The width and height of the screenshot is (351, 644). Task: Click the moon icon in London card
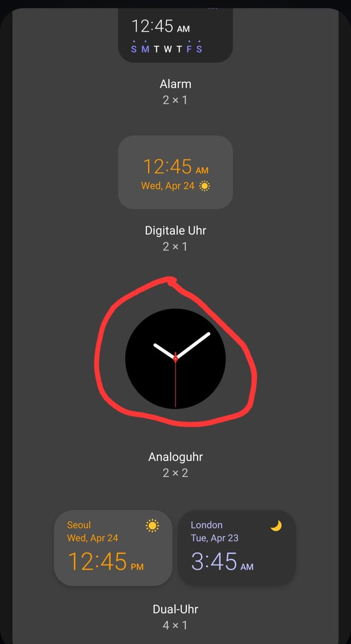pos(276,525)
